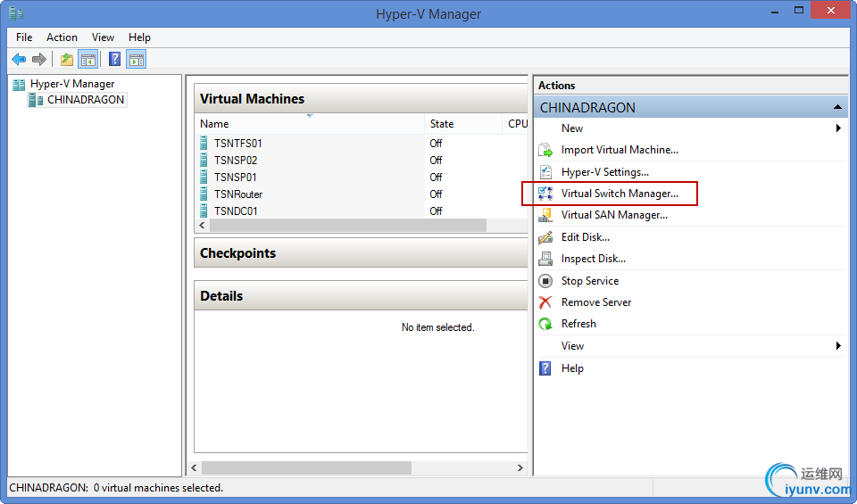The image size is (857, 504).
Task: Select TSNDC01 name in list
Action: [236, 211]
